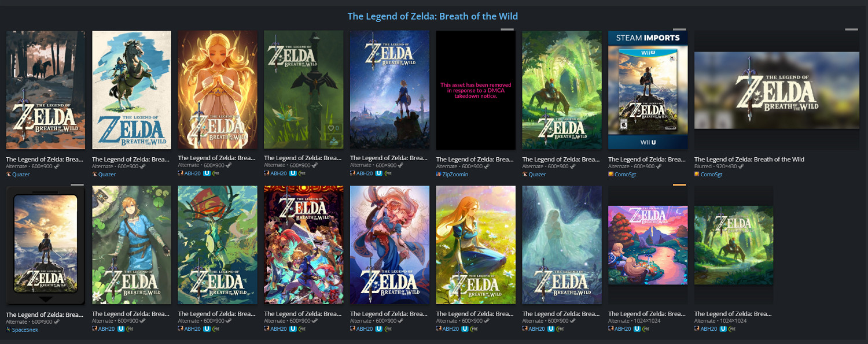
Task: View the Link on rearing horse cover
Action: coord(131,90)
